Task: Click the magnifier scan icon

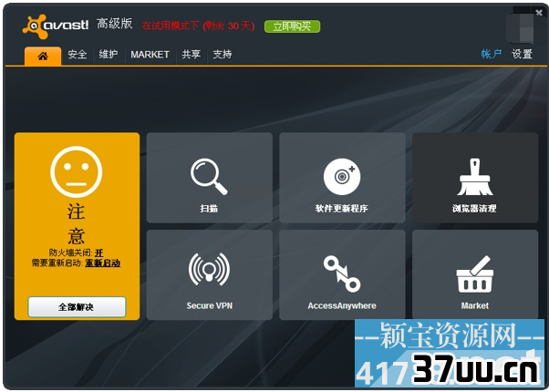Action: (209, 177)
